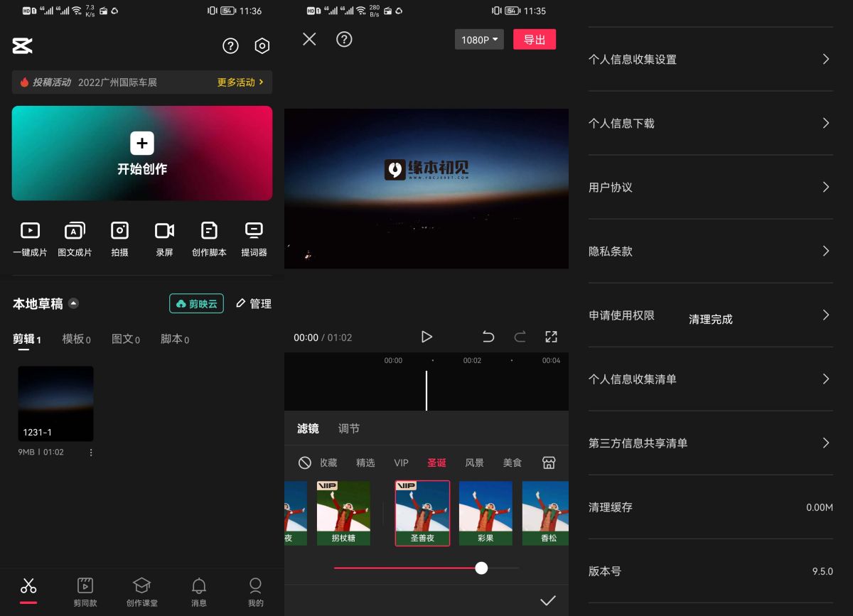Image resolution: width=853 pixels, height=616 pixels.
Task: Launch the 拍摄 camera tool
Action: pos(119,239)
